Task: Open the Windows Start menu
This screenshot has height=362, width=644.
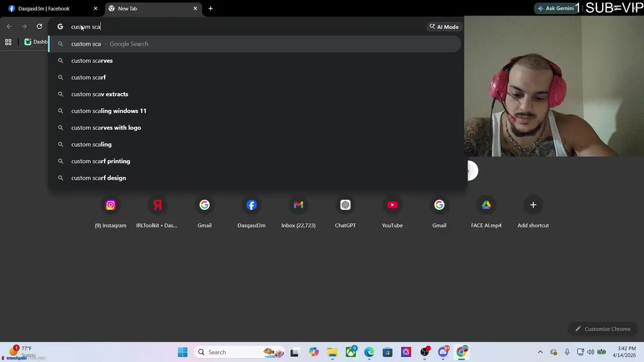Action: [x=183, y=352]
